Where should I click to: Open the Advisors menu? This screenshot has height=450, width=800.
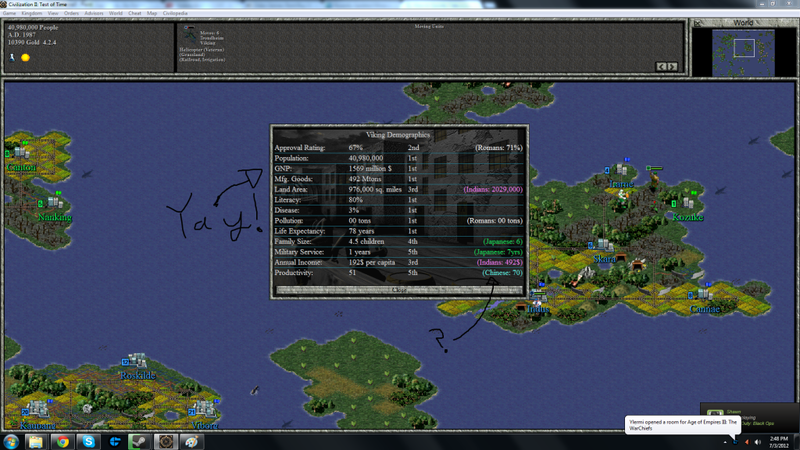tap(94, 13)
